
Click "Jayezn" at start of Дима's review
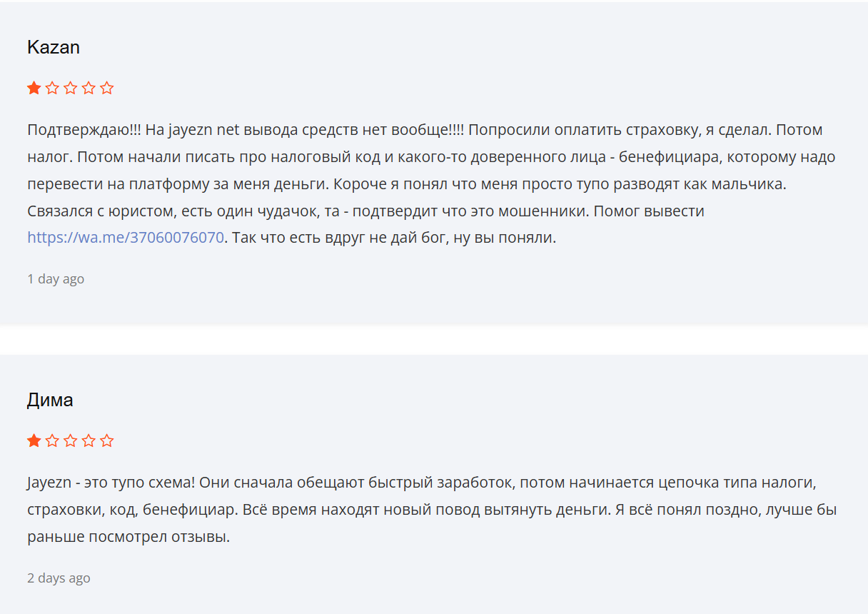tap(49, 483)
